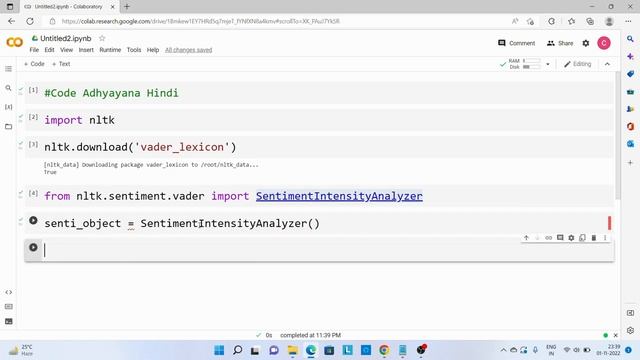
Task: Add a new Code cell
Action: point(34,64)
